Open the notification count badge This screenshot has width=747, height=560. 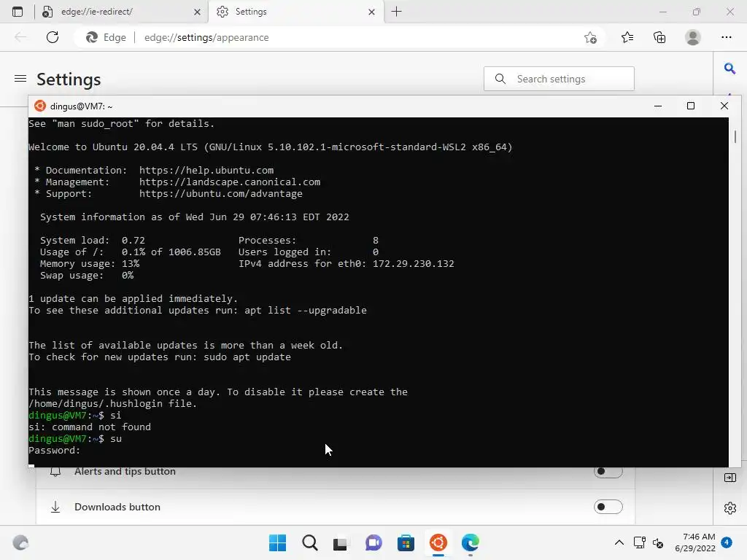click(727, 542)
